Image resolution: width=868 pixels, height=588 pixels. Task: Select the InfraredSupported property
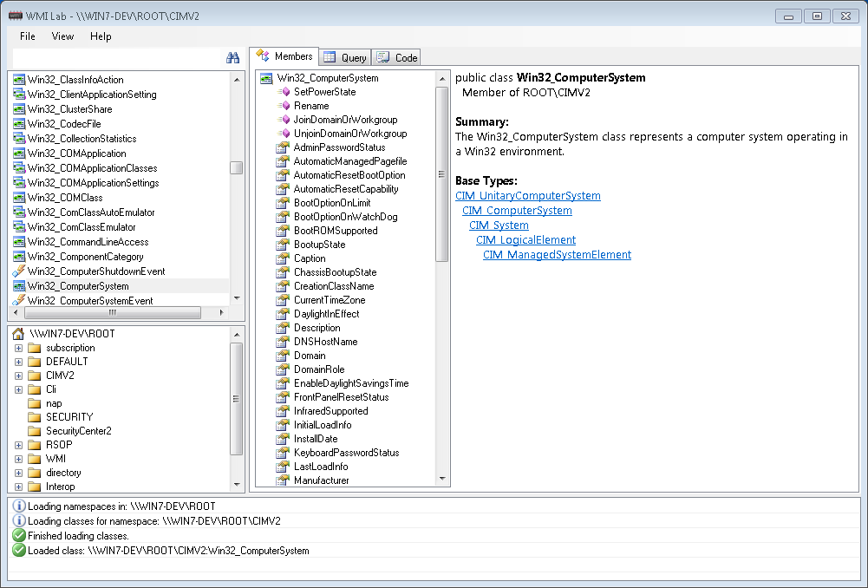(330, 411)
